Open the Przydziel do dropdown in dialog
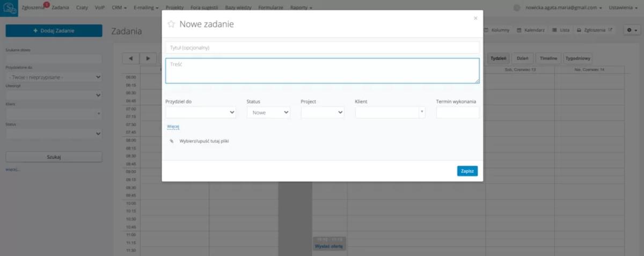This screenshot has width=644, height=256. pos(201,113)
